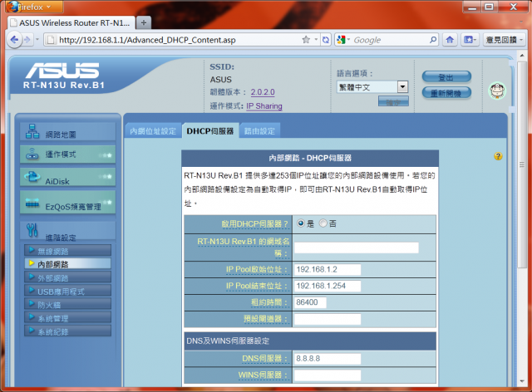Click the Firefox back arrow button
Screen dimensions: 532x392
14,40
